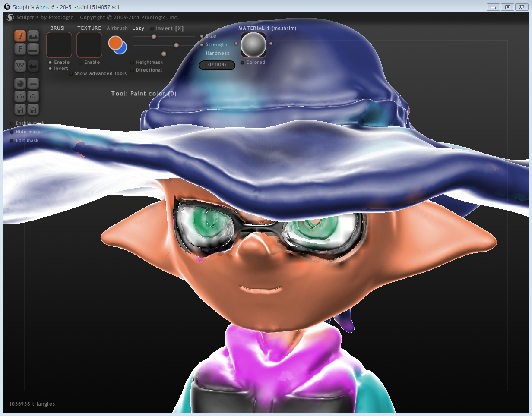The image size is (532, 416).
Task: Toggle the Lazy brush mode label
Action: (138, 28)
